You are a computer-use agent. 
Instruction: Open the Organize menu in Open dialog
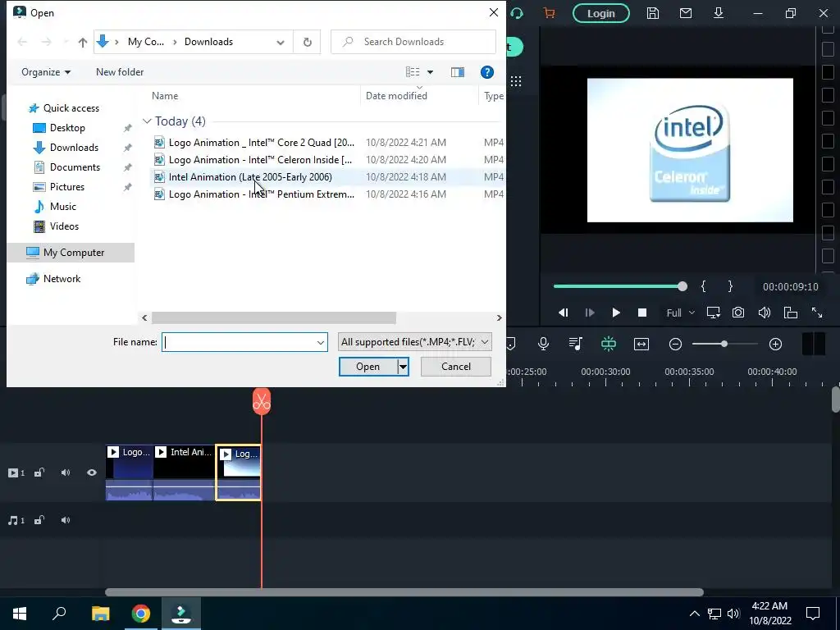46,72
